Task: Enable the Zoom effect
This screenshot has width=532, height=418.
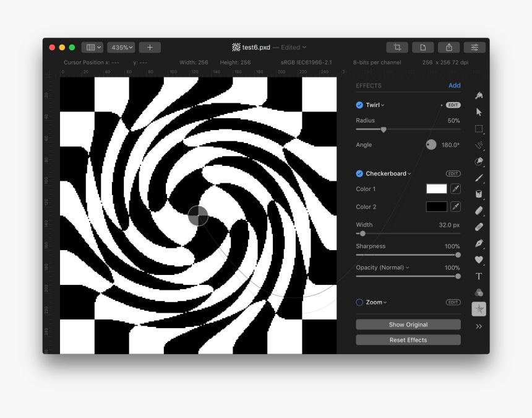Action: (359, 302)
